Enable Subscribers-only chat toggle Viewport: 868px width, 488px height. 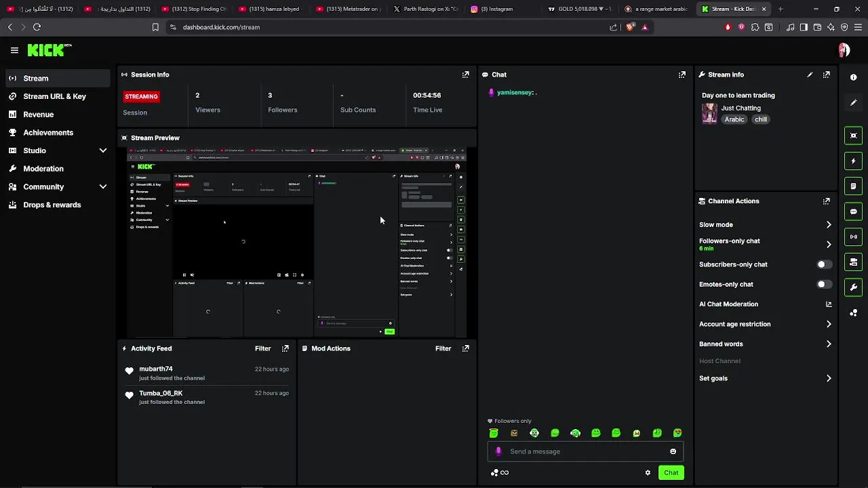tap(823, 264)
